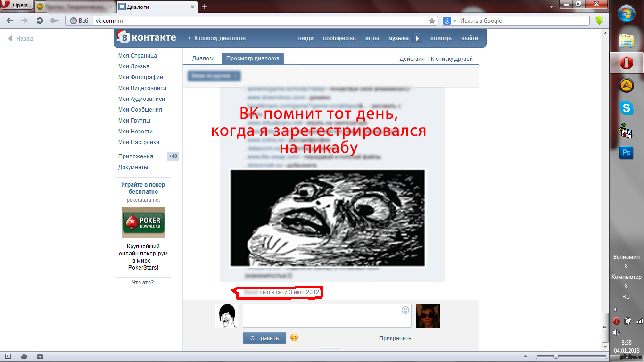Reload the page with the refresh icon

40,21
